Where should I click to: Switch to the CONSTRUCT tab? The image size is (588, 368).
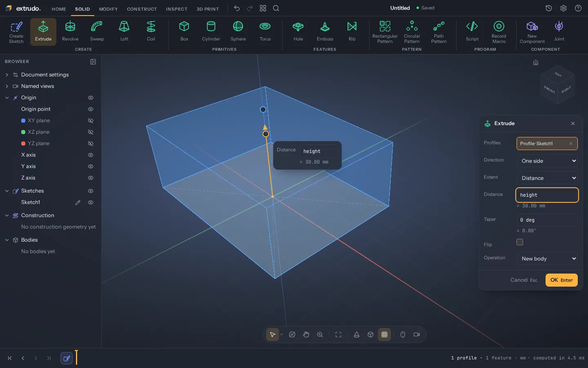tap(142, 9)
